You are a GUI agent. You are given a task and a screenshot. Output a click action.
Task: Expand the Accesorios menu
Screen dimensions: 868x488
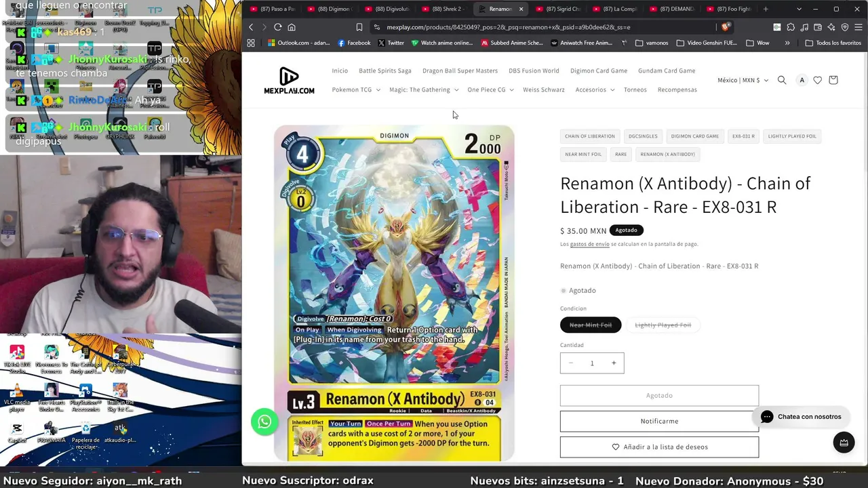(595, 89)
